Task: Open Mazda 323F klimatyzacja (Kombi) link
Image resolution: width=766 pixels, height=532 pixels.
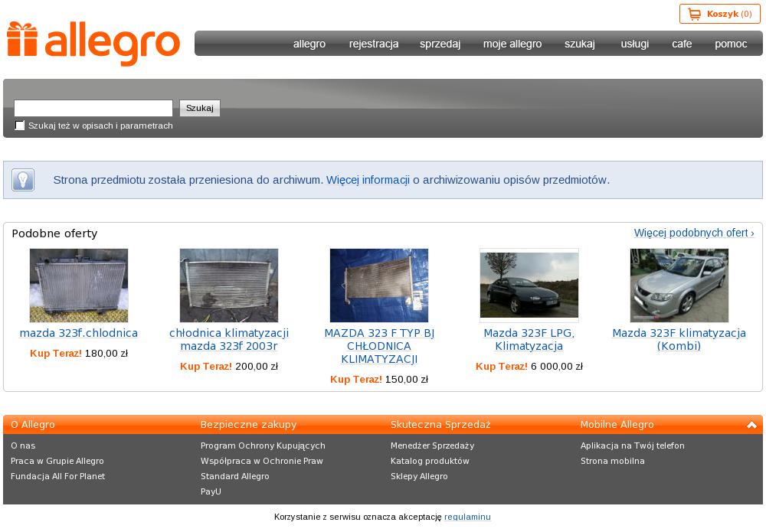Action: [679, 339]
